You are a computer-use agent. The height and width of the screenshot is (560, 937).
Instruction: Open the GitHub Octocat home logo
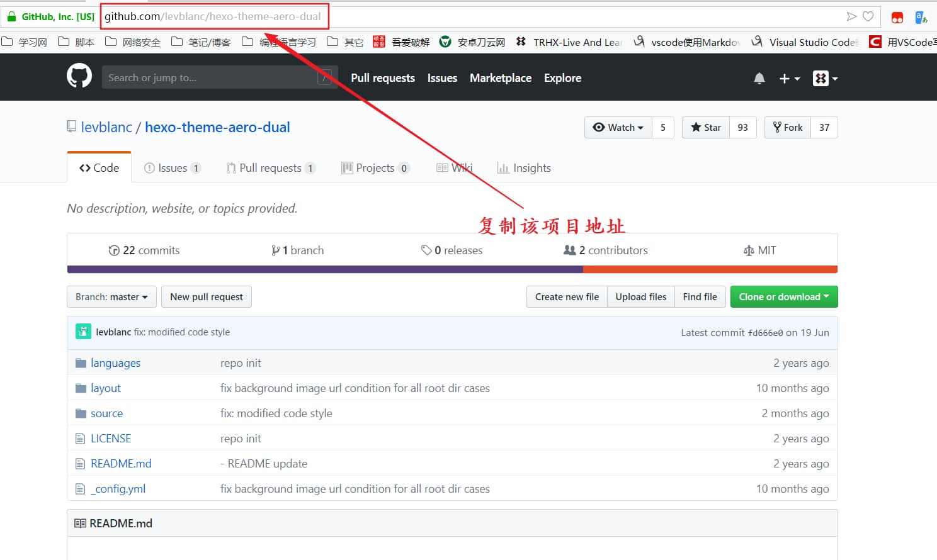click(x=79, y=77)
